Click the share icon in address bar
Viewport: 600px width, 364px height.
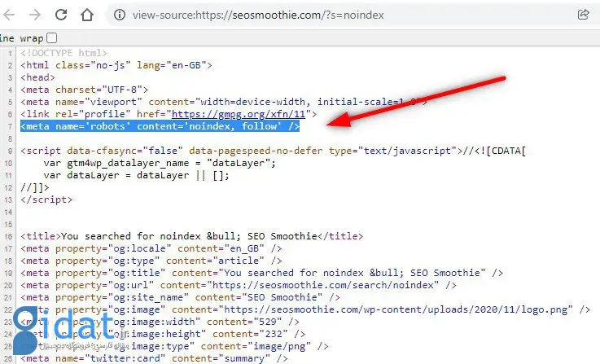coord(583,15)
